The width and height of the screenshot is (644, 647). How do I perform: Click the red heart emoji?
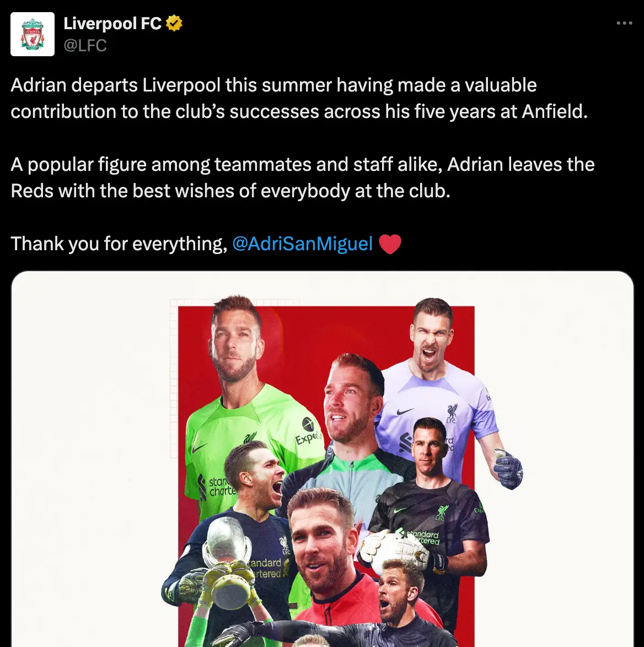click(390, 244)
